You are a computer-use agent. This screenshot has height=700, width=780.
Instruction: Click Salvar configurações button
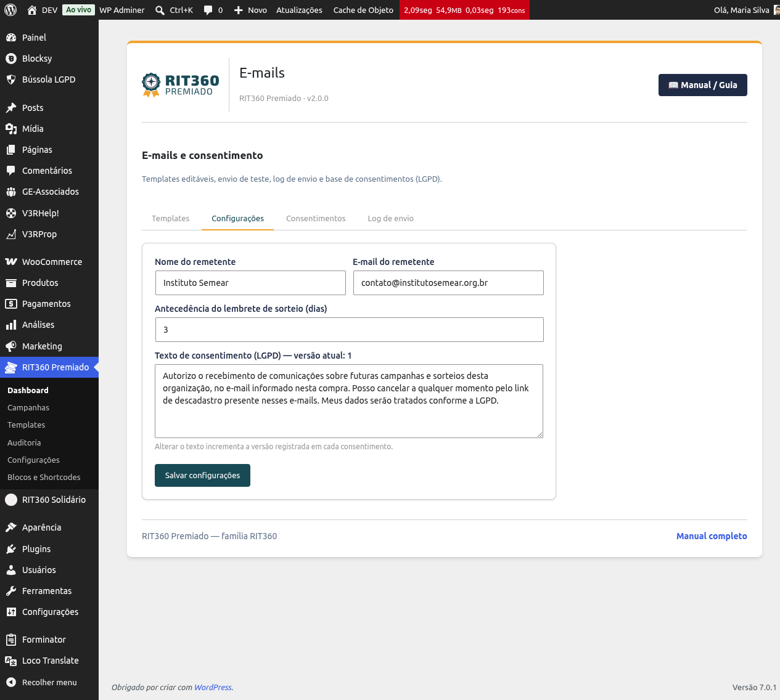[202, 476]
